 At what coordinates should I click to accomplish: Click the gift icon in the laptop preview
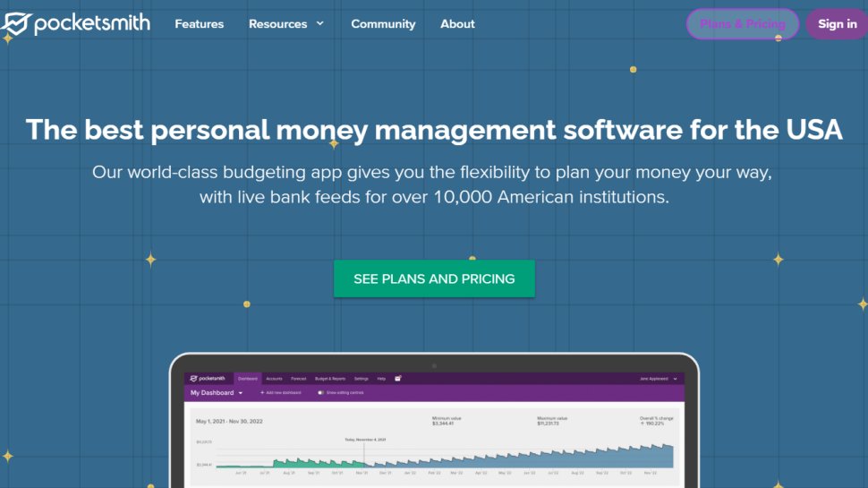click(x=397, y=379)
